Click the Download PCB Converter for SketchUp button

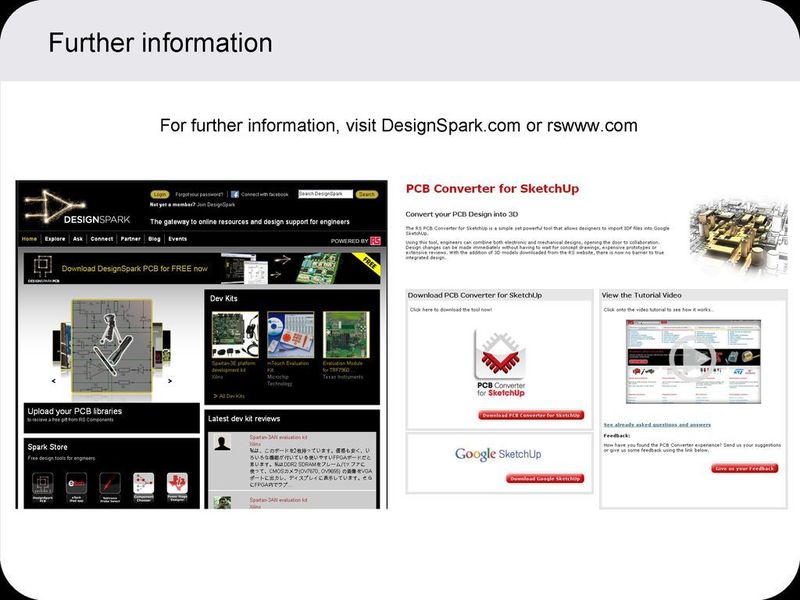pyautogui.click(x=531, y=415)
